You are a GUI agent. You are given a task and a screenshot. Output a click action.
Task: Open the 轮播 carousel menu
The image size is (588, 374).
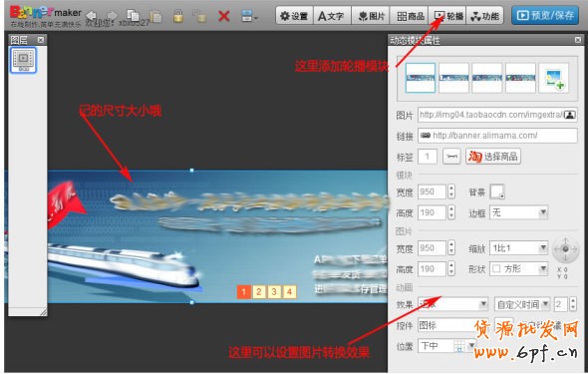[x=447, y=16]
